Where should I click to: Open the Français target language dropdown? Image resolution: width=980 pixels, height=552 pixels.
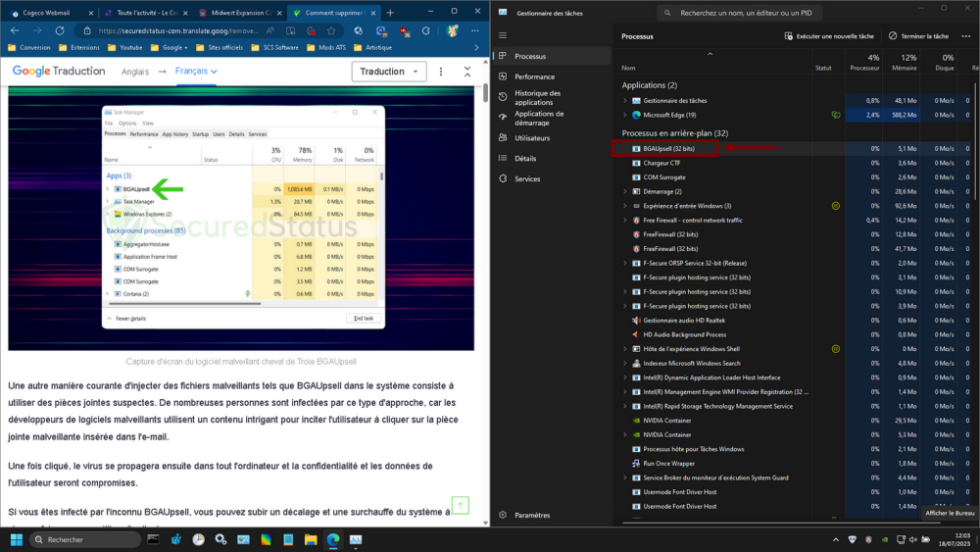tap(196, 72)
